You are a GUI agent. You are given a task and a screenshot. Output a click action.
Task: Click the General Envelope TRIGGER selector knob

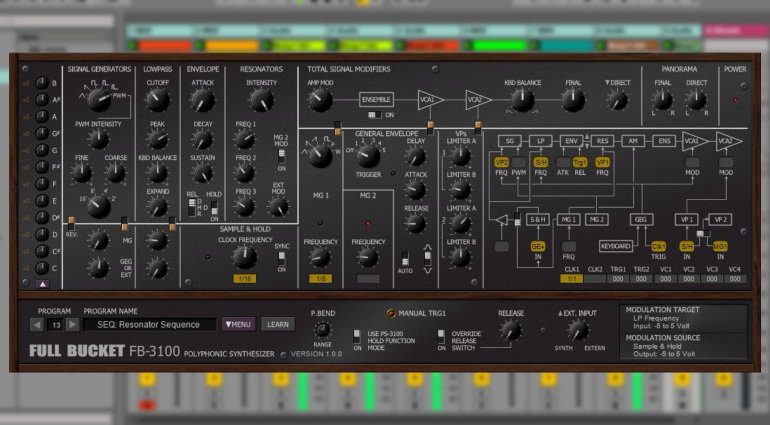pyautogui.click(x=368, y=156)
